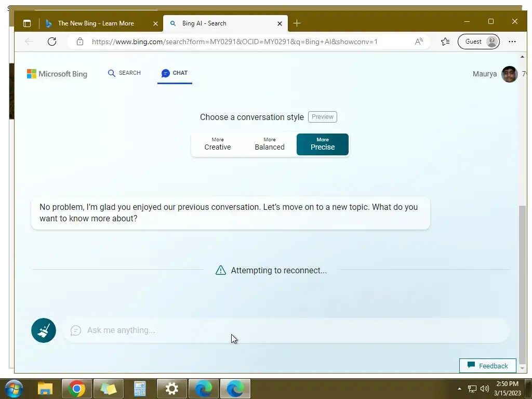The height and width of the screenshot is (399, 532).
Task: Click the browser refresh icon
Action: pos(52,42)
